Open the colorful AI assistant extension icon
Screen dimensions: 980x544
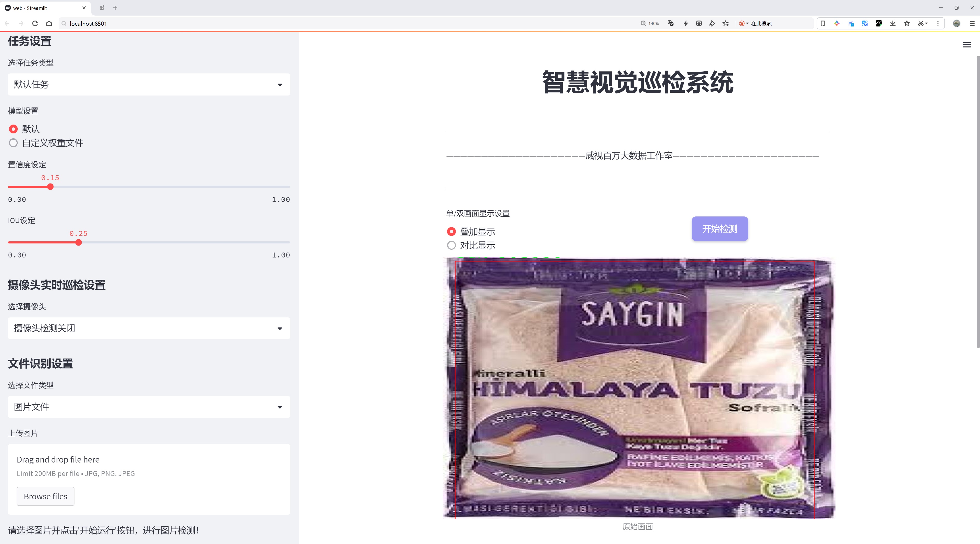click(x=837, y=24)
